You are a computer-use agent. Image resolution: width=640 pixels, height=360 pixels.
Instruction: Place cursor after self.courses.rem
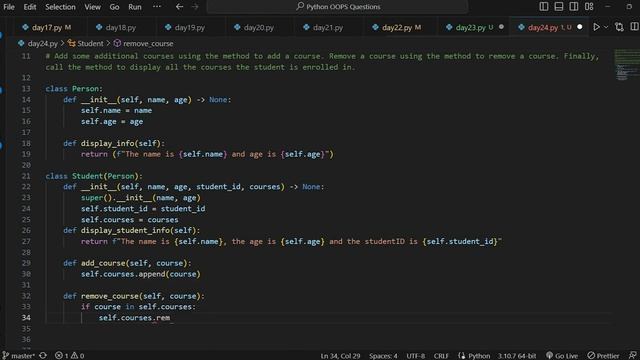pyautogui.click(x=171, y=318)
